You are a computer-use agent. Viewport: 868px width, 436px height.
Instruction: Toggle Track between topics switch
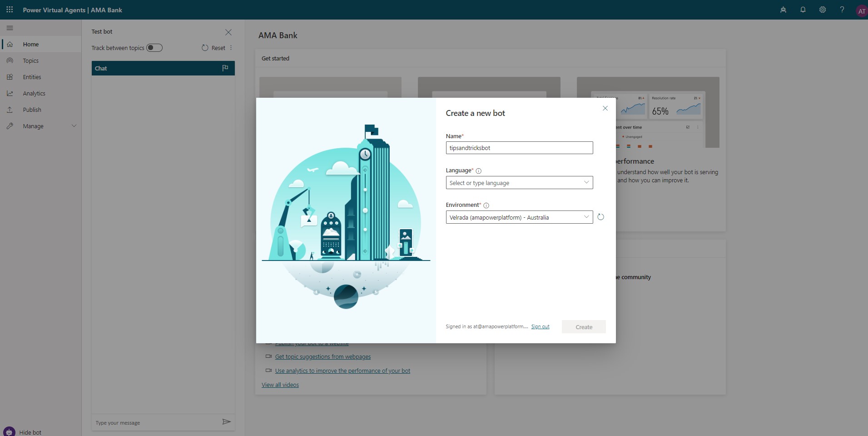[154, 48]
